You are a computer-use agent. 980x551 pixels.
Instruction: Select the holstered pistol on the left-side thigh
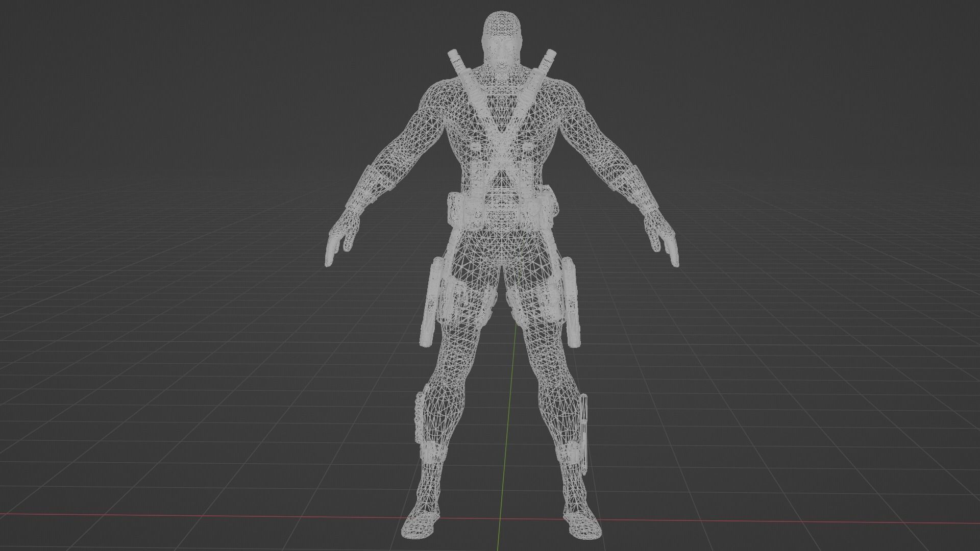tap(432, 302)
